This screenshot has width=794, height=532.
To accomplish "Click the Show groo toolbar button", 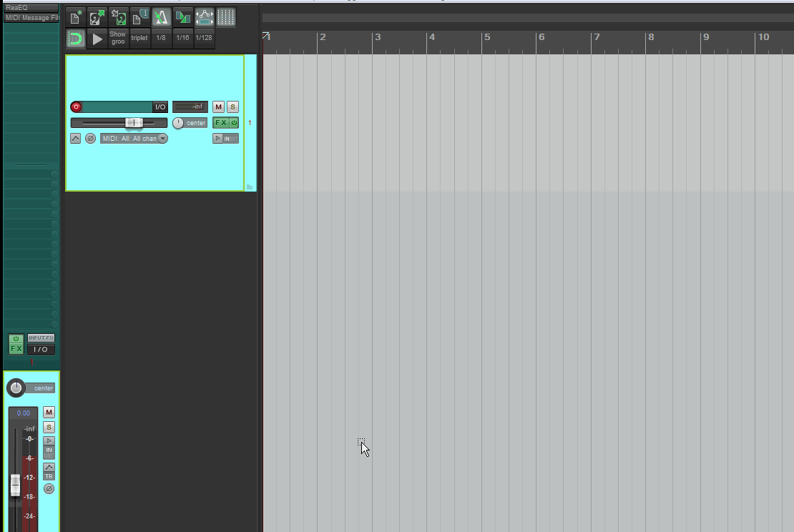I will 118,39.
